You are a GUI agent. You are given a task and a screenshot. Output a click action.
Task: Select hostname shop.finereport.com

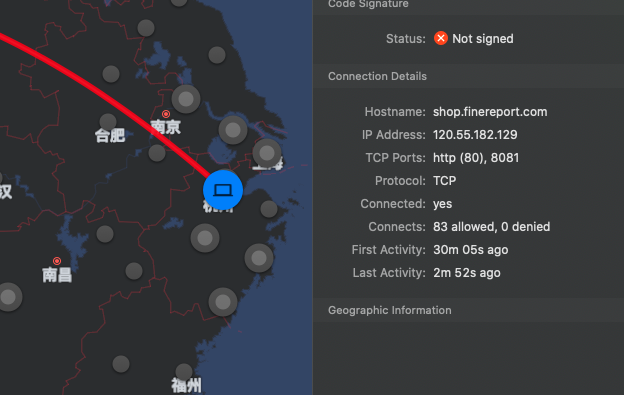click(490, 112)
